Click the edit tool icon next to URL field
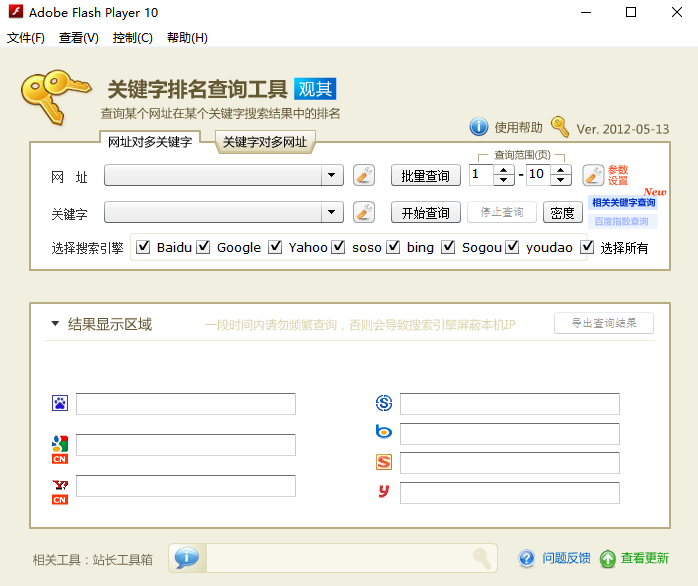Viewport: 698px width, 586px height. coord(364,175)
